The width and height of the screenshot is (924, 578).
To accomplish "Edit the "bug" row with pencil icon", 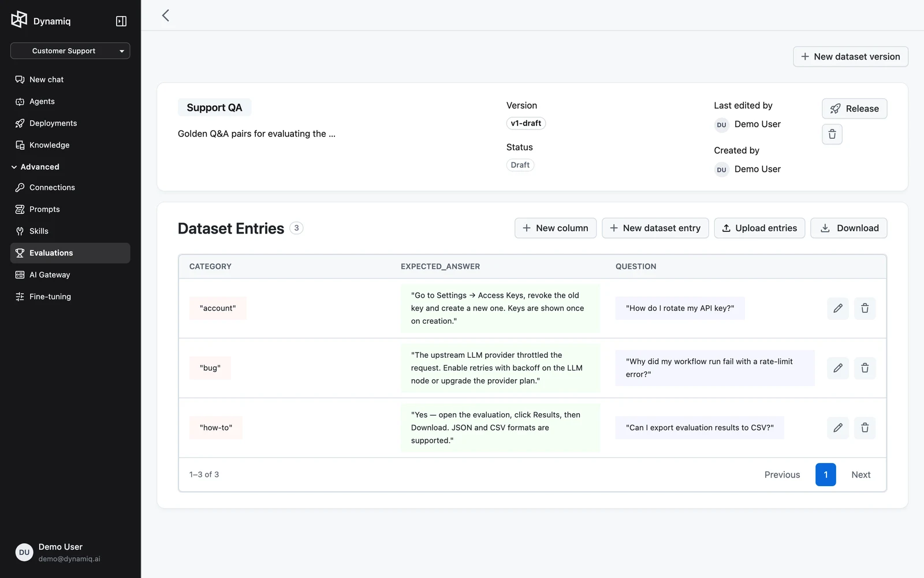I will click(x=838, y=368).
